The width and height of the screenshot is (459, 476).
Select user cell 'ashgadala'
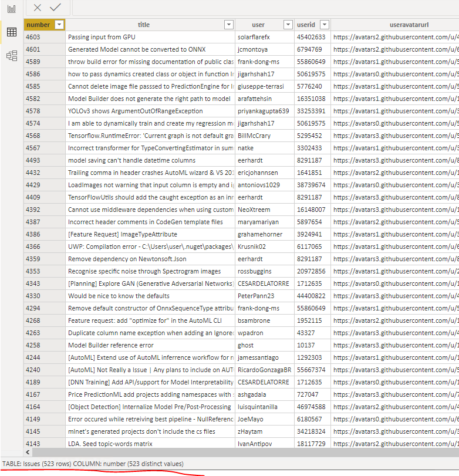264,394
